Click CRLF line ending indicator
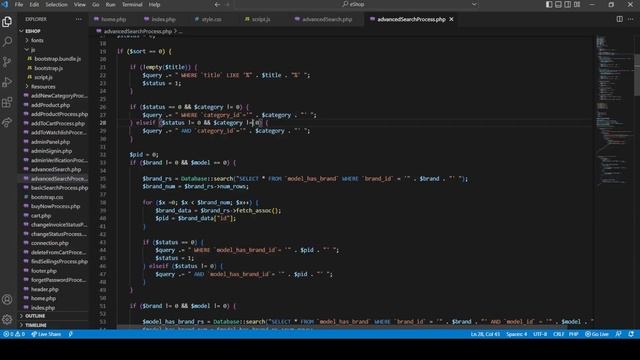This screenshot has height=360, width=640. (x=558, y=334)
